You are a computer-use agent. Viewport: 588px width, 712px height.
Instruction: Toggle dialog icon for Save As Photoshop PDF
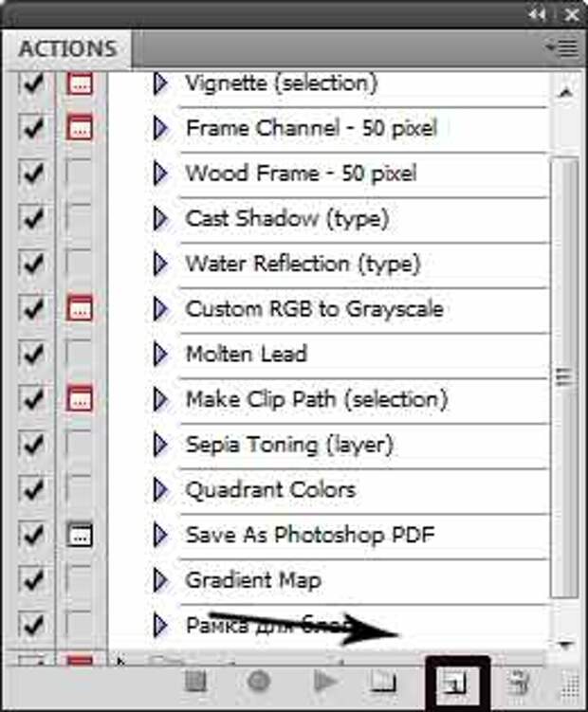(x=79, y=535)
